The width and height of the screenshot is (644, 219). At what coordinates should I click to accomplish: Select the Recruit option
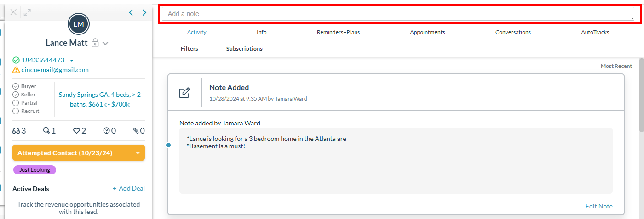16,111
